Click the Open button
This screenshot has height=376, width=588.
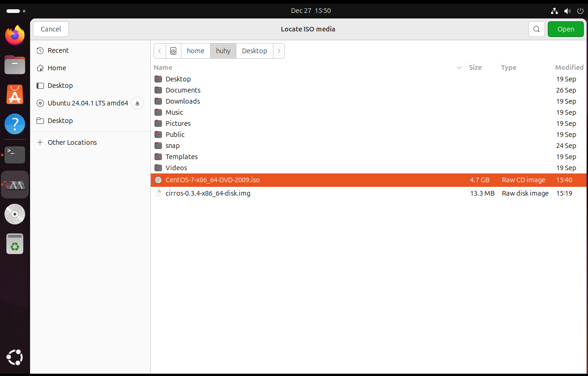click(565, 29)
